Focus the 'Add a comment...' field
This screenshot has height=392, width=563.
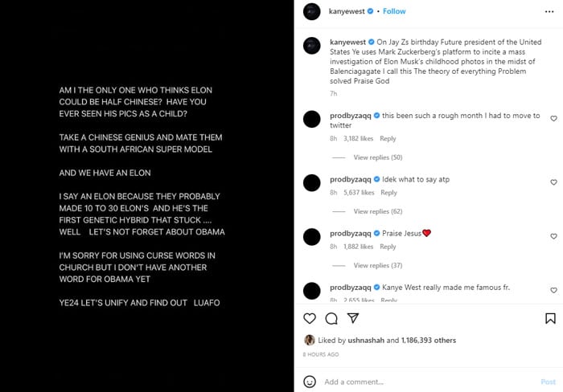[418, 382]
